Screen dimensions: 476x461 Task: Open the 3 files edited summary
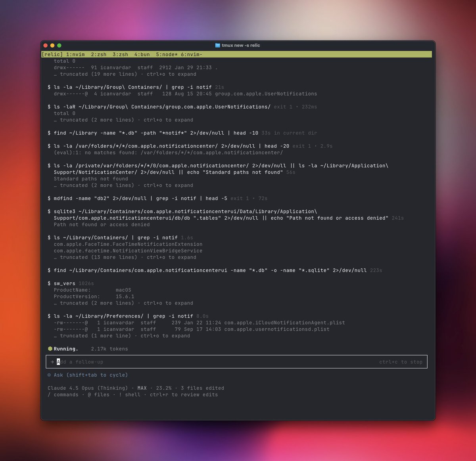[x=202, y=388]
